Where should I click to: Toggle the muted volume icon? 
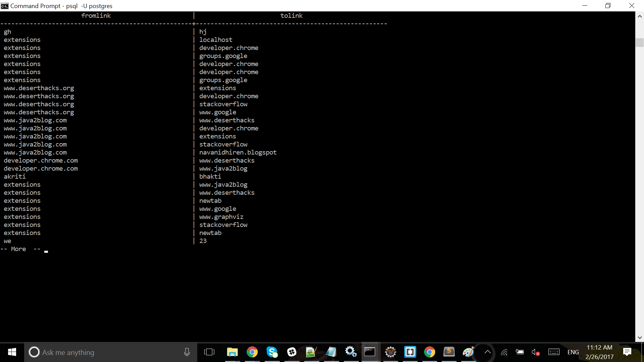[x=535, y=352]
